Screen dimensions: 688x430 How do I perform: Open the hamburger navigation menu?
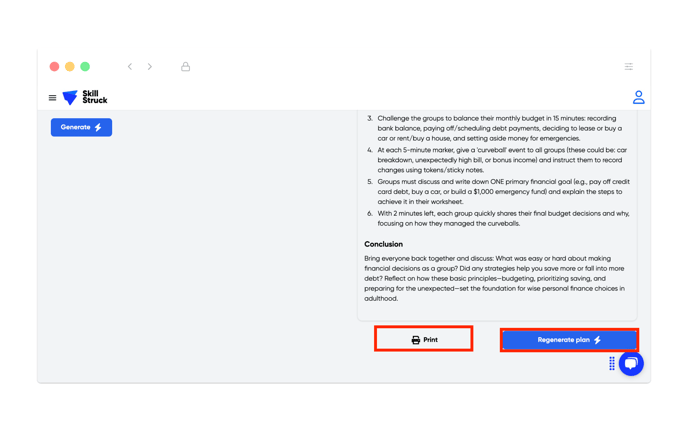[x=52, y=97]
